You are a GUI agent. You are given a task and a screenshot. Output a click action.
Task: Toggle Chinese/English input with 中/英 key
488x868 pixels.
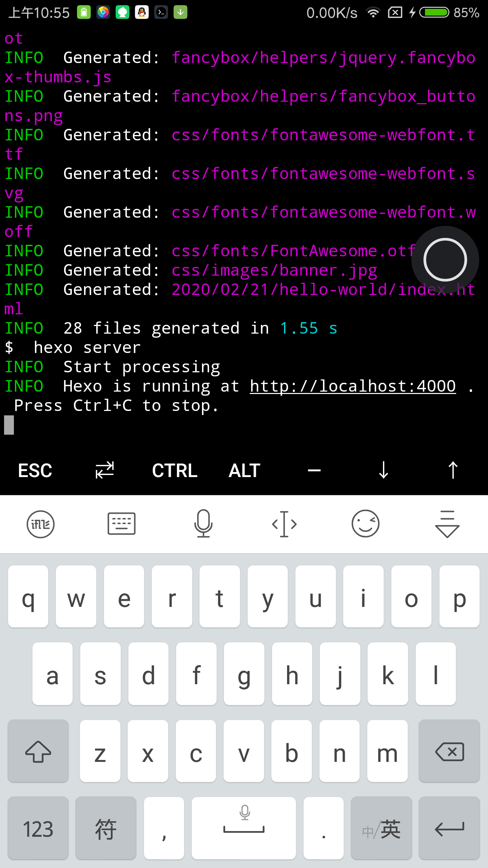[x=382, y=828]
